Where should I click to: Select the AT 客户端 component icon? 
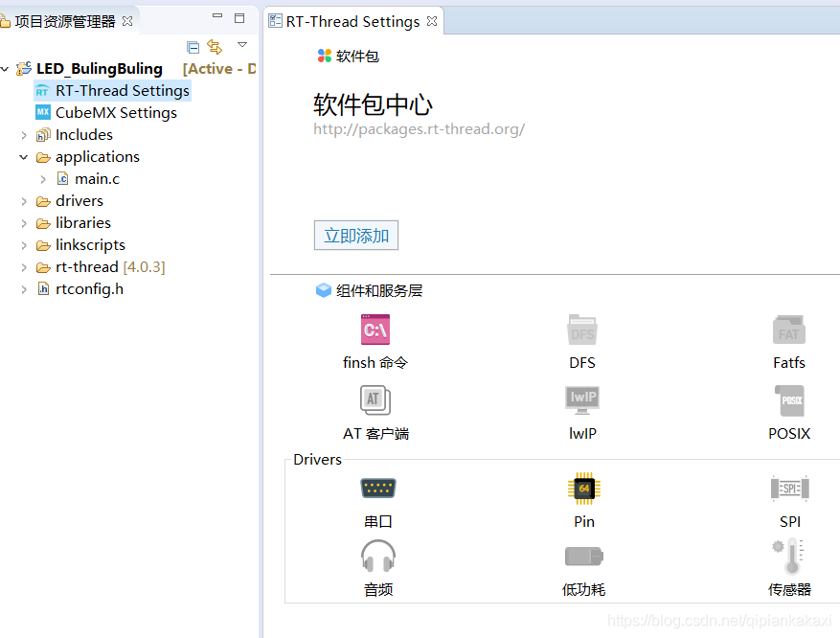coord(375,400)
